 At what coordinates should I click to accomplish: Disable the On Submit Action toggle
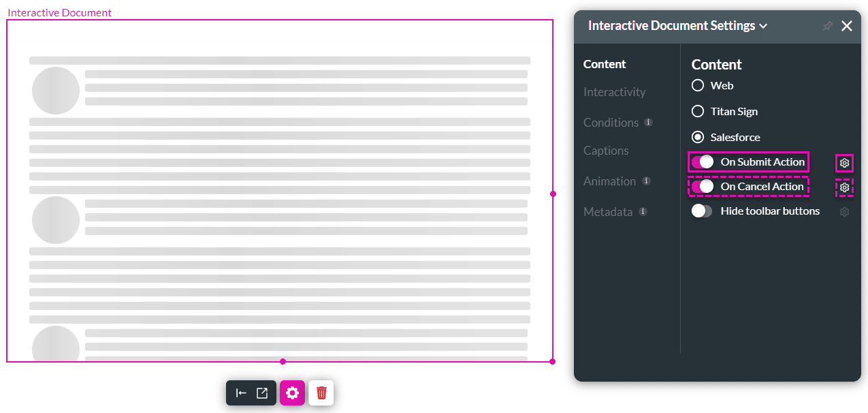[703, 162]
